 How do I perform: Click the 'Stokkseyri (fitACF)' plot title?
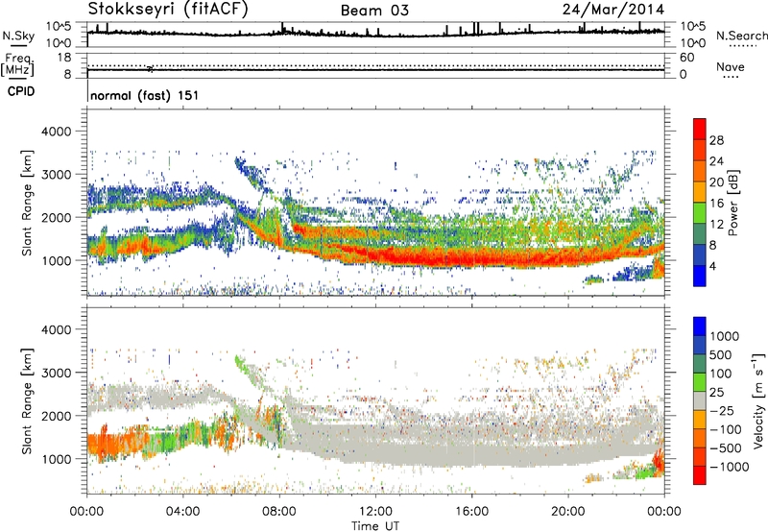coord(168,9)
